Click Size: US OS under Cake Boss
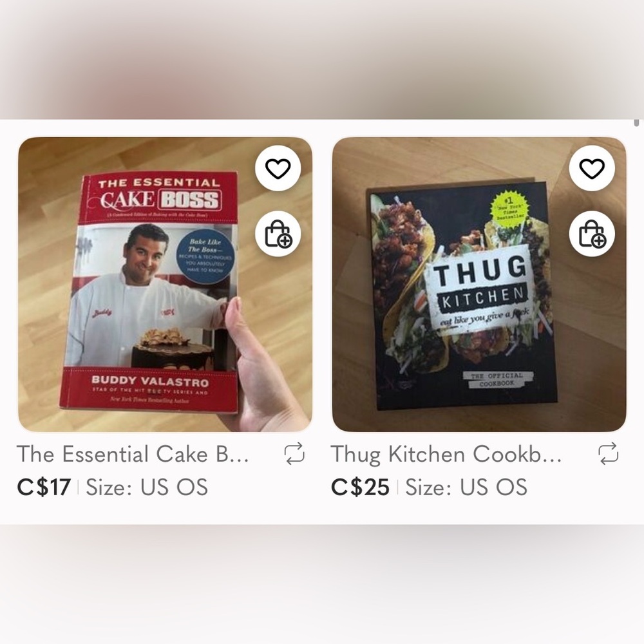 click(x=147, y=487)
